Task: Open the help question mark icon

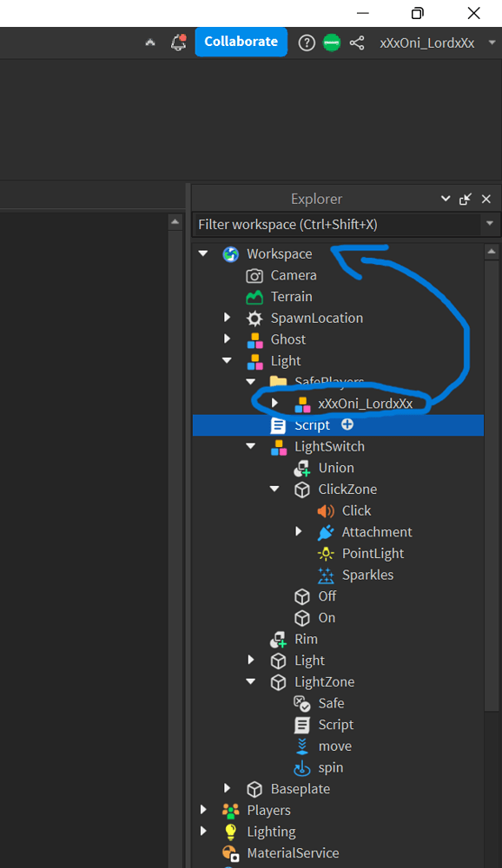Action: pyautogui.click(x=307, y=43)
